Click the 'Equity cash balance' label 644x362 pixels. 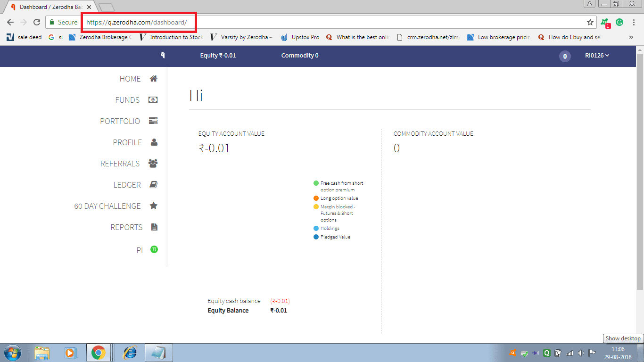click(234, 301)
